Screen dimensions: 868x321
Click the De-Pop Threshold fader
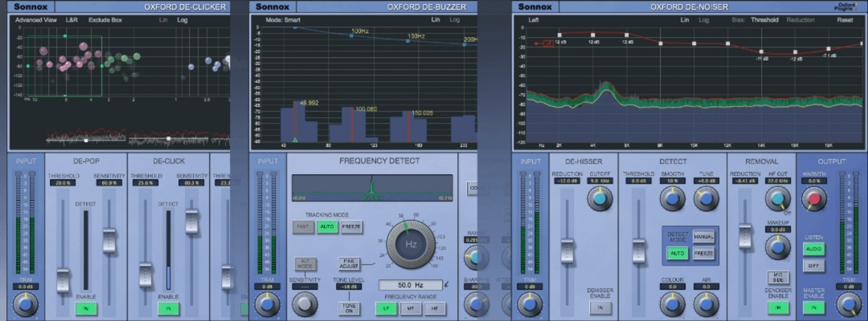pos(63,280)
